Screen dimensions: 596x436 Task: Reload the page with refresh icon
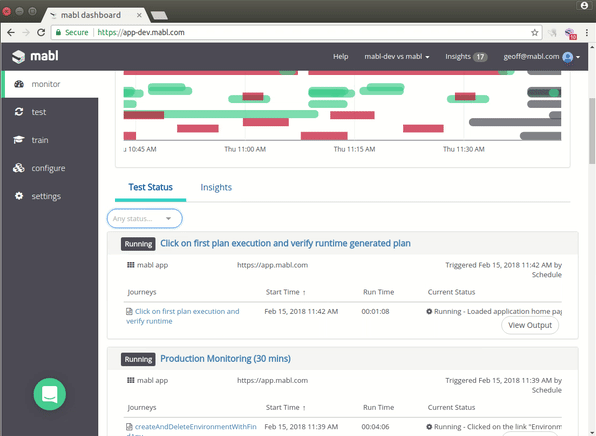[x=41, y=32]
